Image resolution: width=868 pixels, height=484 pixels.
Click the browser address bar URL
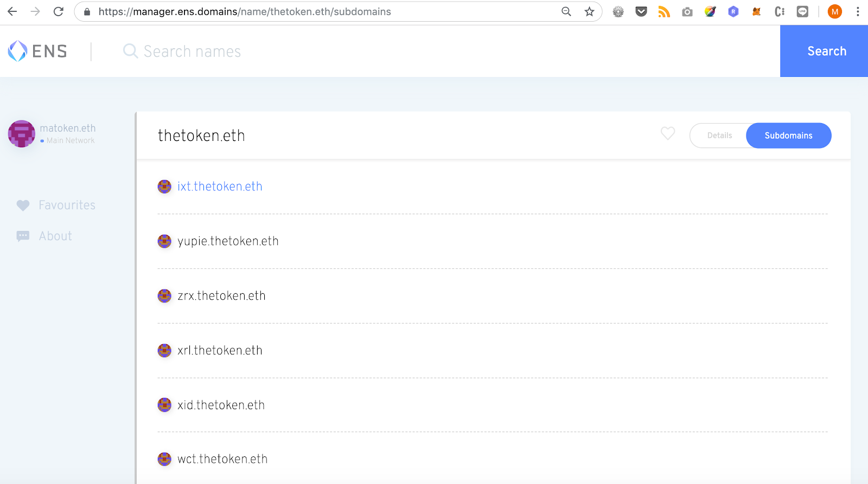(245, 11)
